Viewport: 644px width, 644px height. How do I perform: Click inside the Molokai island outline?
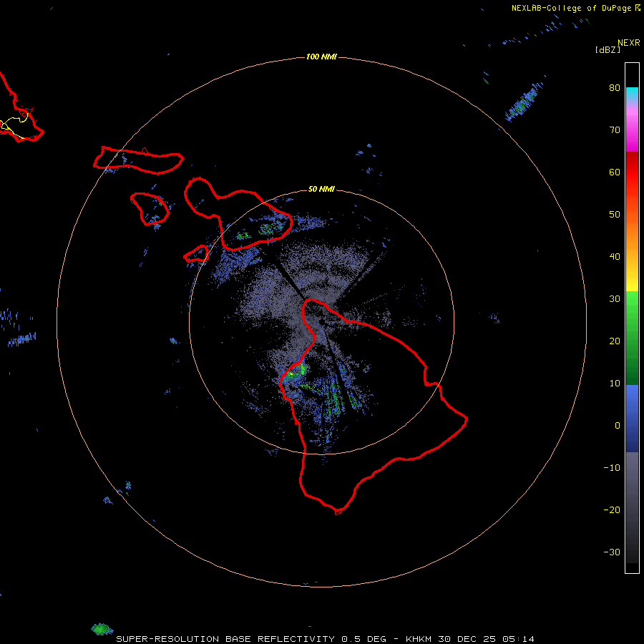[138, 160]
